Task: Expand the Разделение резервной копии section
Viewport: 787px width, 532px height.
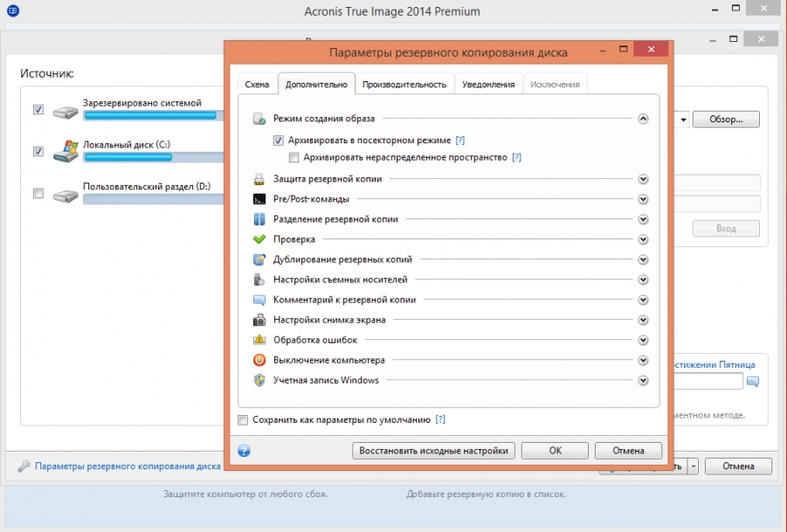Action: (643, 219)
